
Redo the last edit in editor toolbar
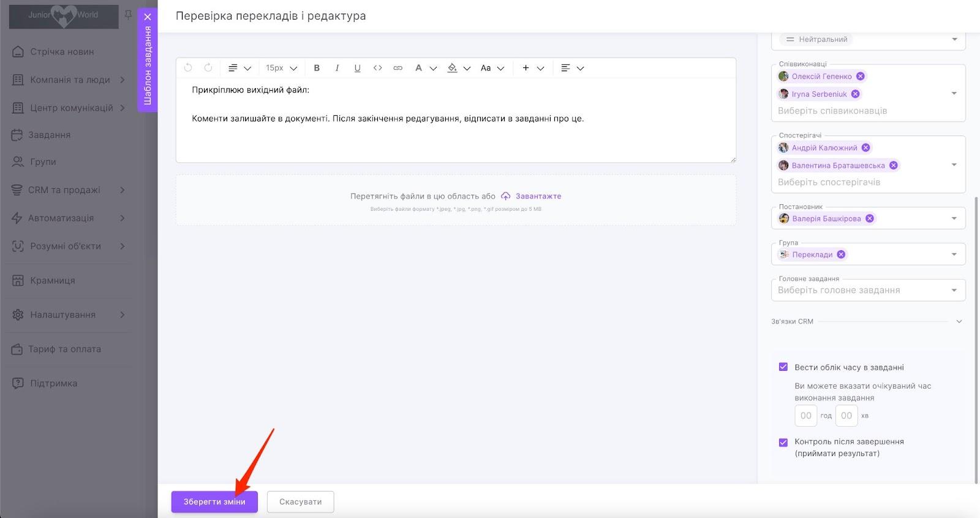(208, 68)
